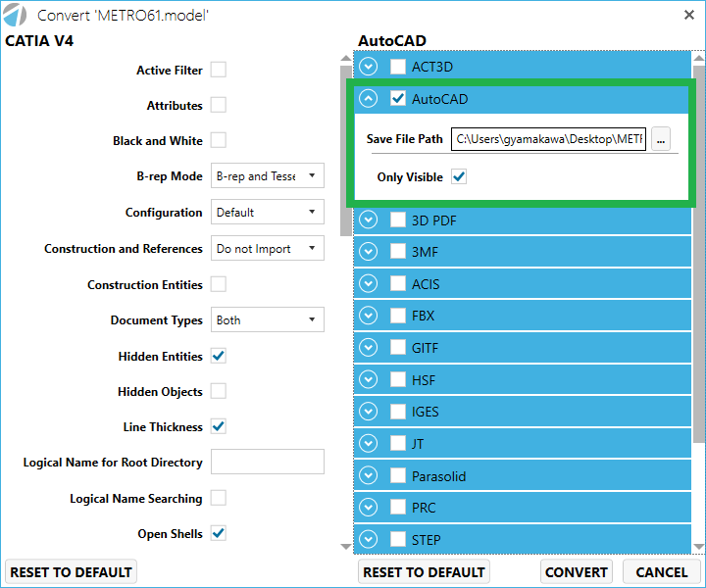This screenshot has width=706, height=588.
Task: Click the CONVERT button
Action: 577,571
